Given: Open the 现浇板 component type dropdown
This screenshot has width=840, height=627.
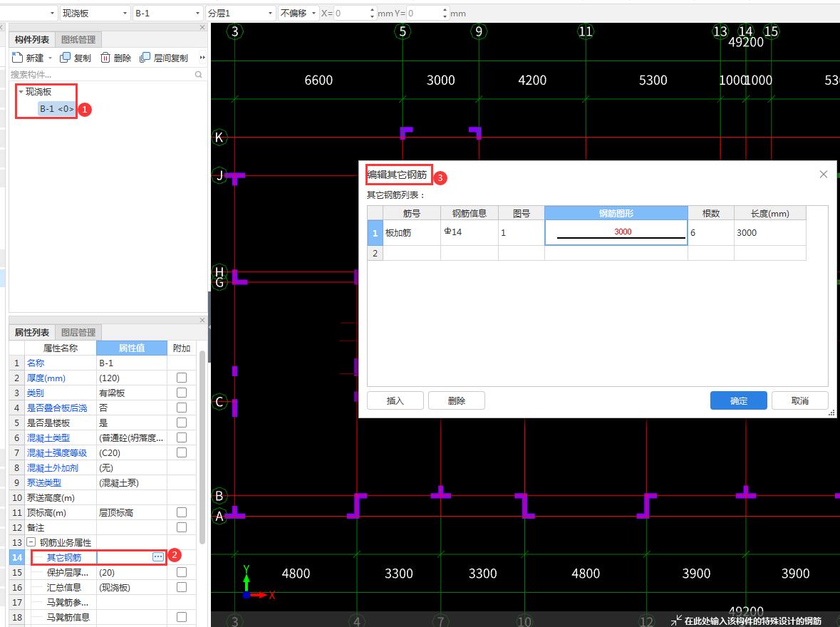Looking at the screenshot, I should 125,13.
